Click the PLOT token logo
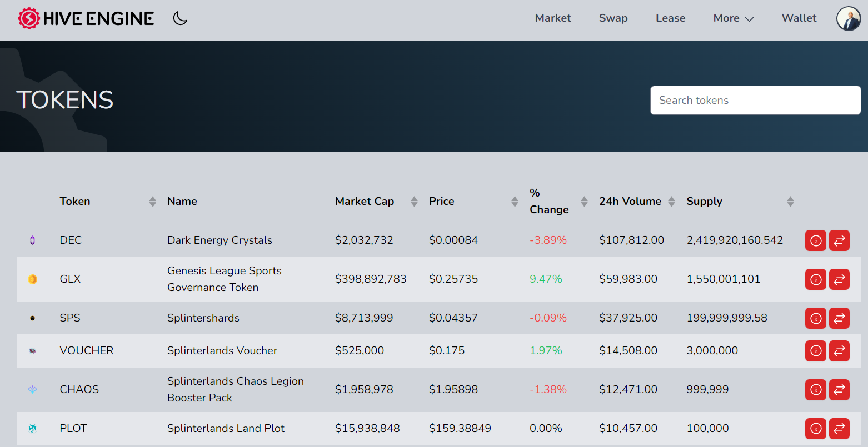The width and height of the screenshot is (868, 447). (x=32, y=429)
